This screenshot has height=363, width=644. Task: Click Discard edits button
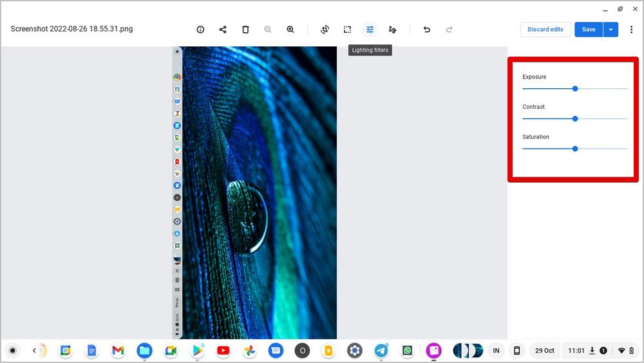tap(545, 30)
